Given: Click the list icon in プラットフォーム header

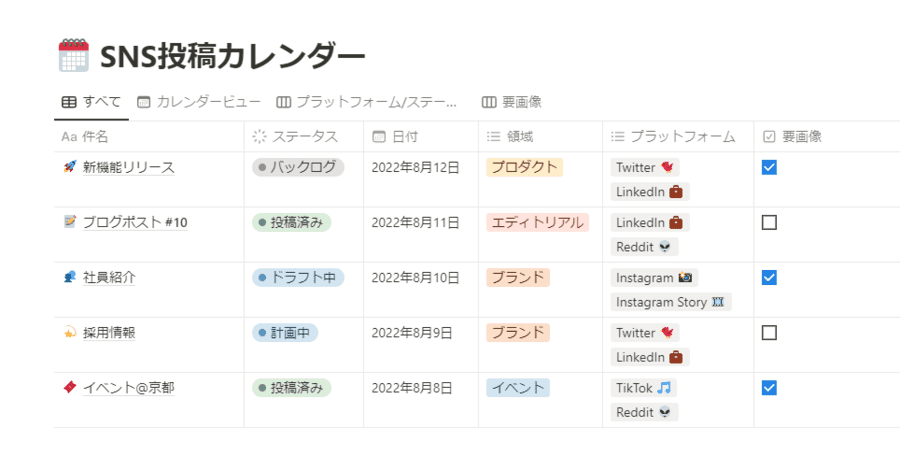Looking at the screenshot, I should click(618, 137).
